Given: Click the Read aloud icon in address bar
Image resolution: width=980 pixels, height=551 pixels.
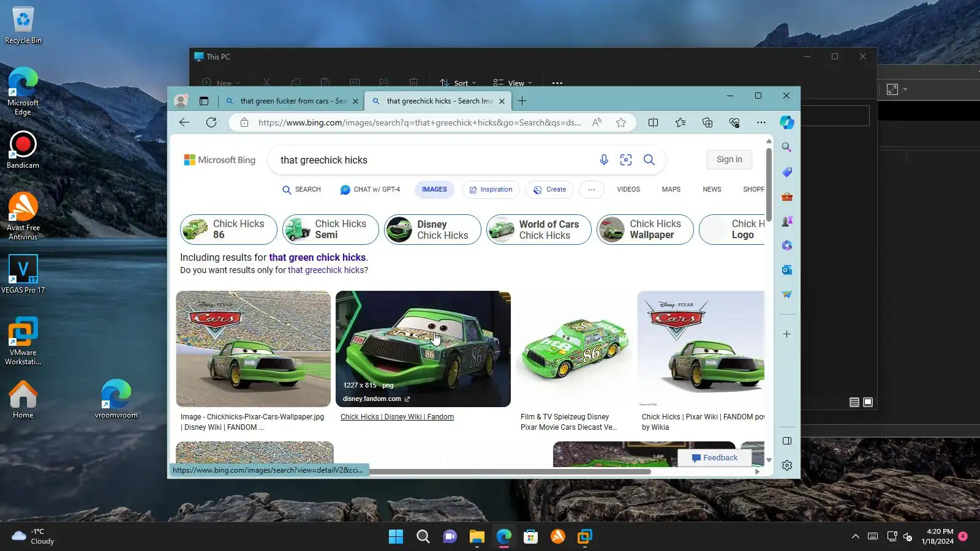Looking at the screenshot, I should point(597,122).
